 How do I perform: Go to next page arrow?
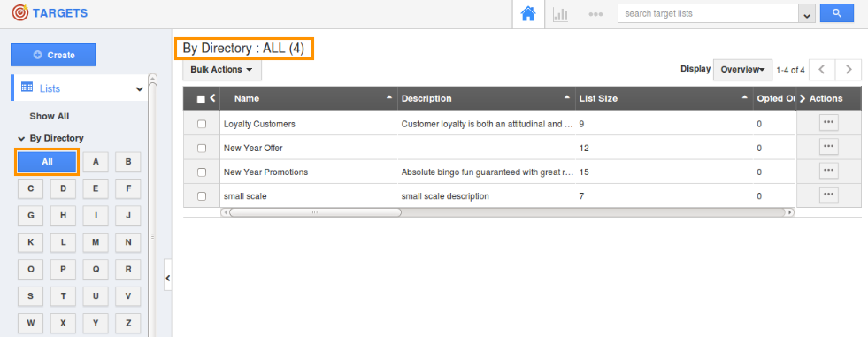pos(848,70)
